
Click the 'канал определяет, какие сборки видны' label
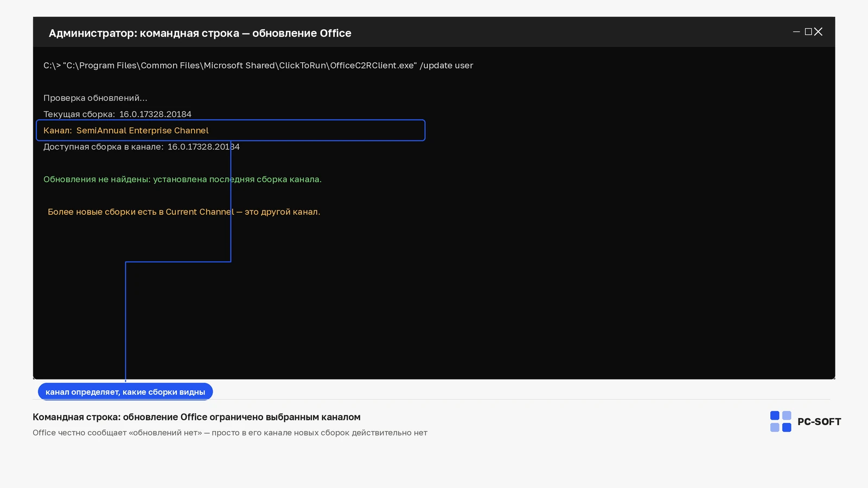[x=125, y=391]
